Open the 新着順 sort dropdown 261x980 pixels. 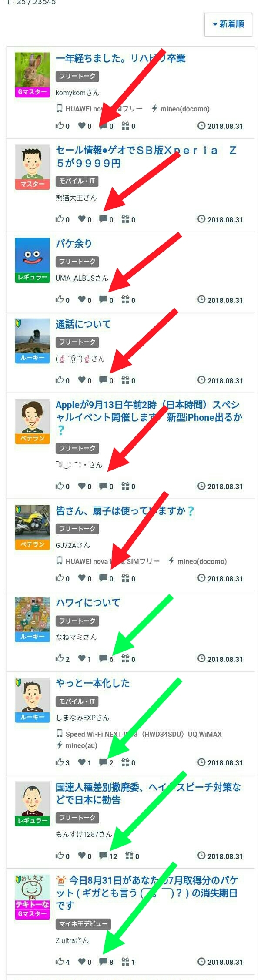(228, 24)
